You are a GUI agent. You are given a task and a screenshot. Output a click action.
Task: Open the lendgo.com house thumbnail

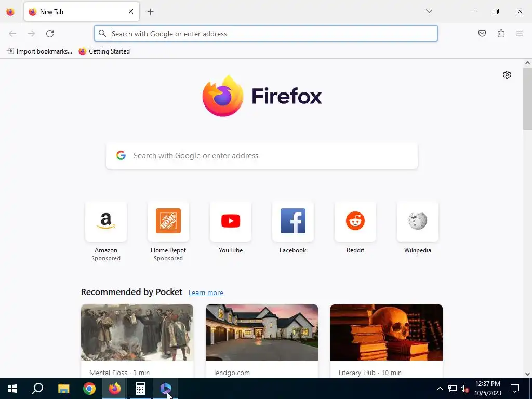262,332
